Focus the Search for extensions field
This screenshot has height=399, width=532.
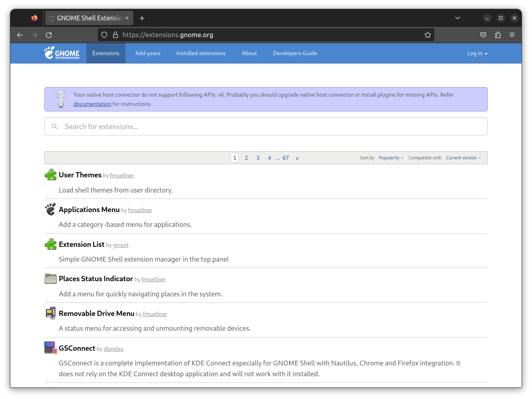tap(266, 126)
